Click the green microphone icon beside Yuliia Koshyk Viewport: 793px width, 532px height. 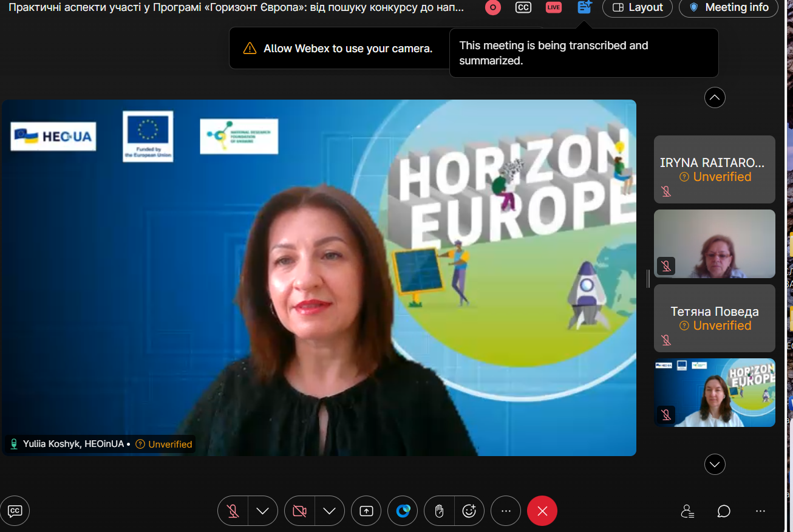14,444
